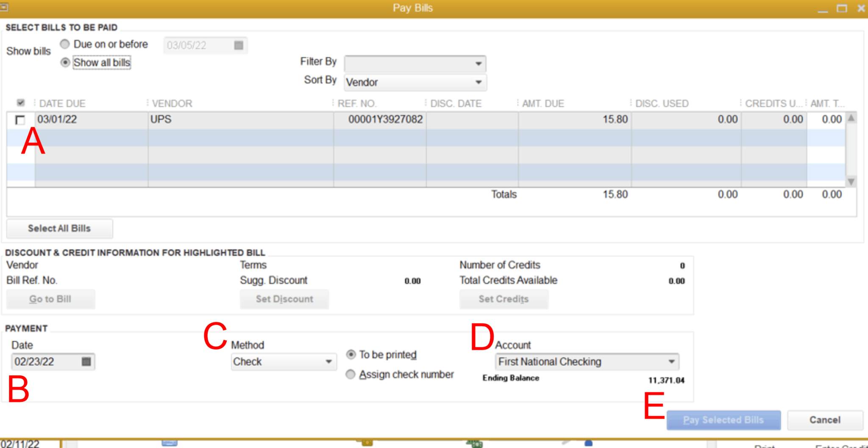The height and width of the screenshot is (448, 868).
Task: Click Pay Selected Bills
Action: pos(723,420)
